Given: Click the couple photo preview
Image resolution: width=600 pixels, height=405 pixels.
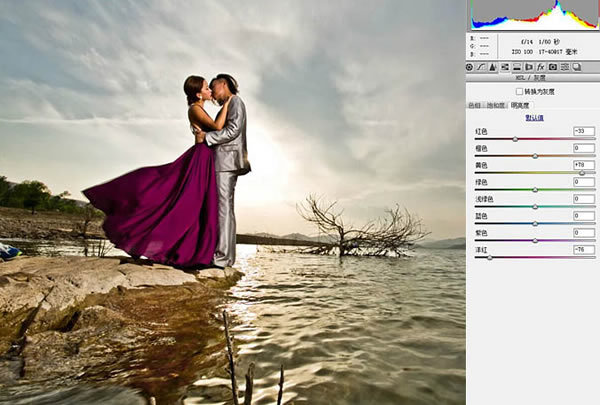Looking at the screenshot, I should point(233,202).
